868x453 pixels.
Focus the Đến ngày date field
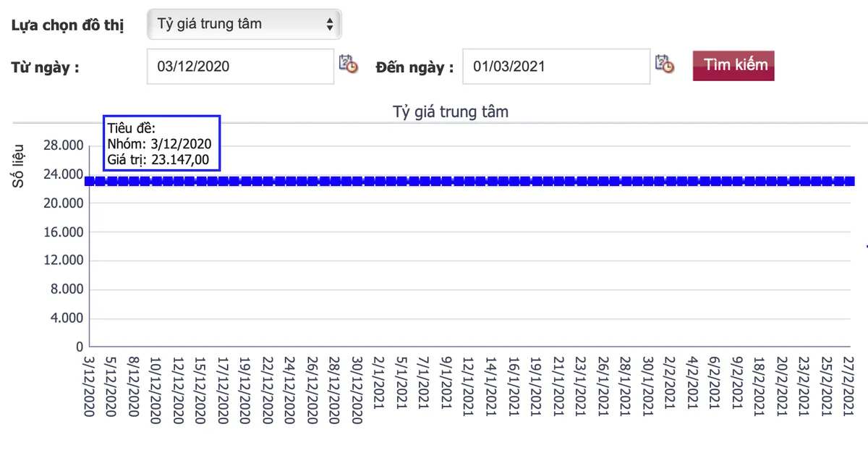556,67
